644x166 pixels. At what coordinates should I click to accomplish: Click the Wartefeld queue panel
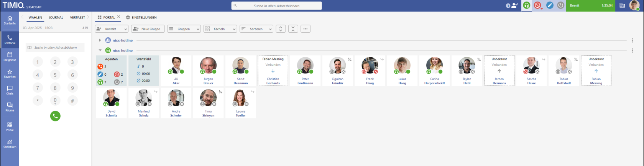[144, 71]
